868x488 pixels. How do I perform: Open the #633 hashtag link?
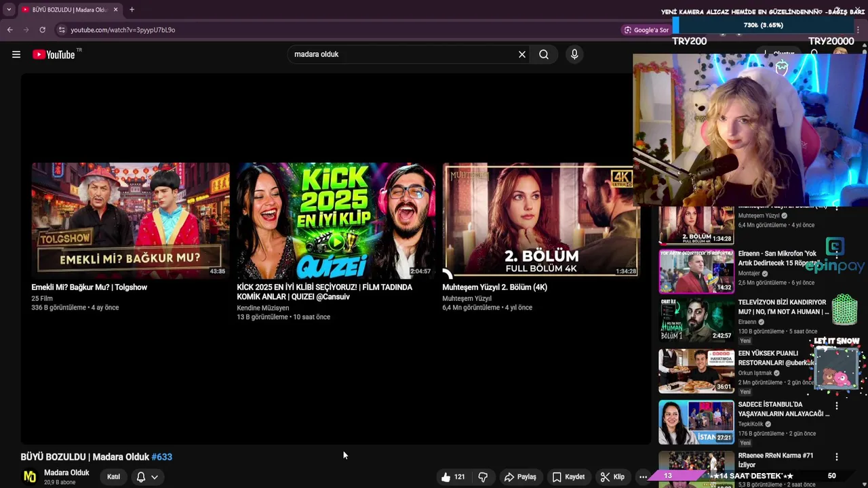pos(161,457)
